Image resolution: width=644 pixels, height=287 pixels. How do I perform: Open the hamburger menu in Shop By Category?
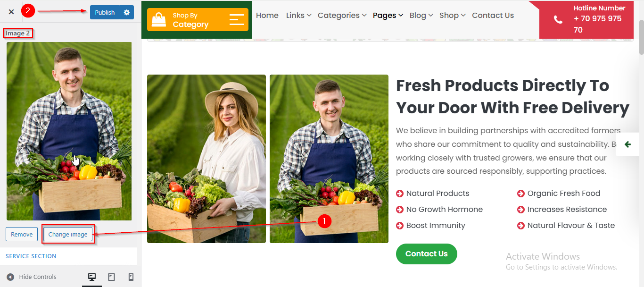(237, 20)
